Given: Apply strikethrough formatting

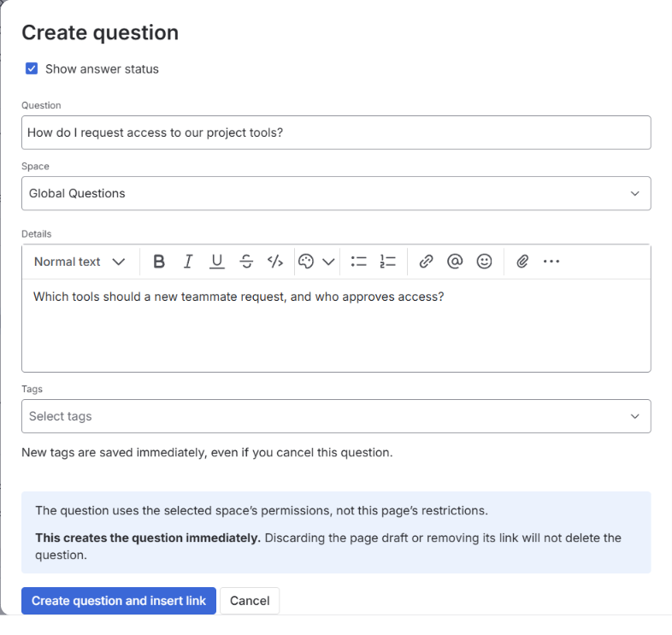Looking at the screenshot, I should pyautogui.click(x=246, y=262).
